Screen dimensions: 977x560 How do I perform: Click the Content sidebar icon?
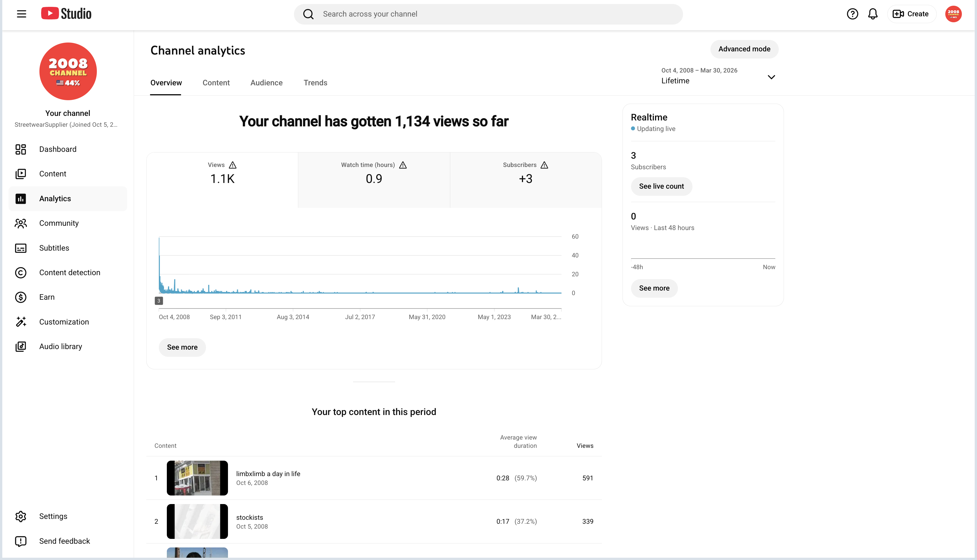point(21,174)
